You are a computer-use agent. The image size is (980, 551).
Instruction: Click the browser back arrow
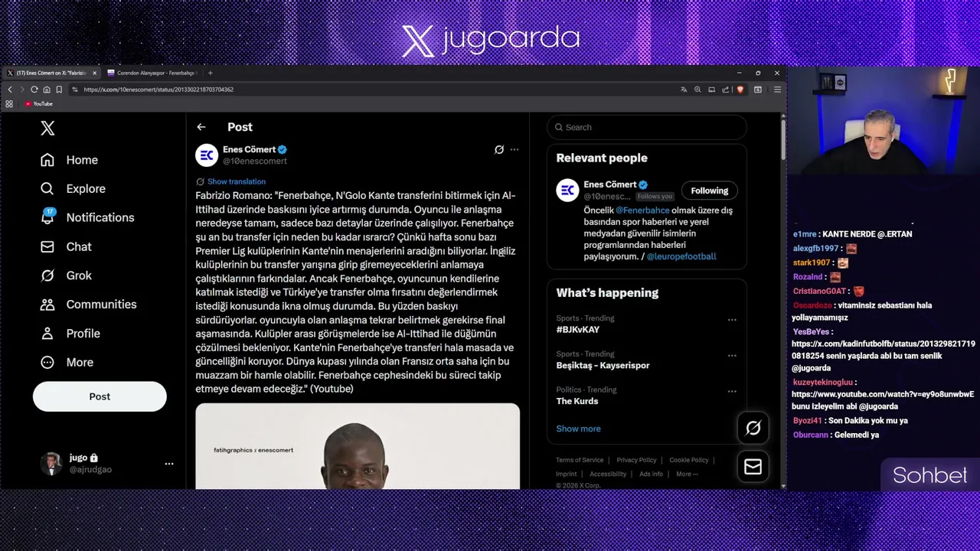click(x=9, y=90)
